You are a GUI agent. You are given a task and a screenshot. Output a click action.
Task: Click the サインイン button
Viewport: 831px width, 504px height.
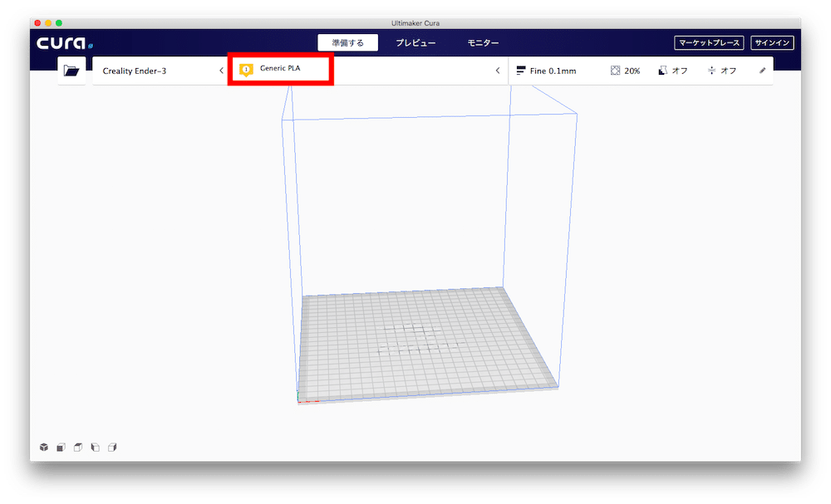tap(771, 43)
